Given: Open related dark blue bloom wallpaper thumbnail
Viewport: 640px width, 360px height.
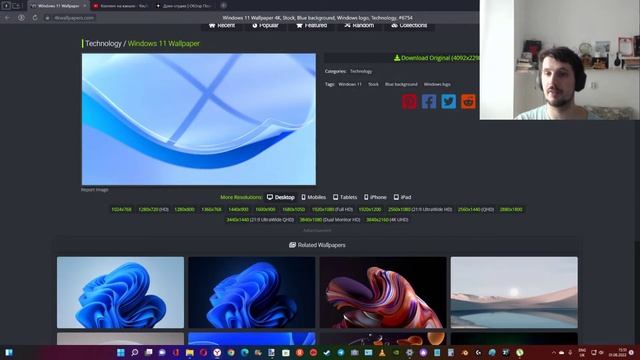Looking at the screenshot, I should pyautogui.click(x=251, y=292).
